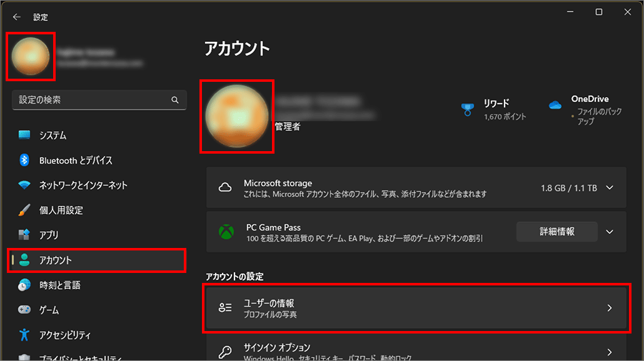Open サインイン オプション via its right chevron
The image size is (644, 361).
pyautogui.click(x=610, y=352)
